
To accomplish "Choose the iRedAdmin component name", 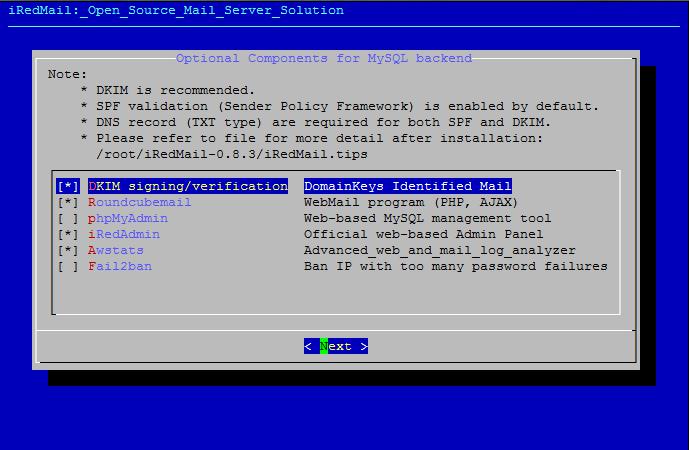I will point(123,234).
